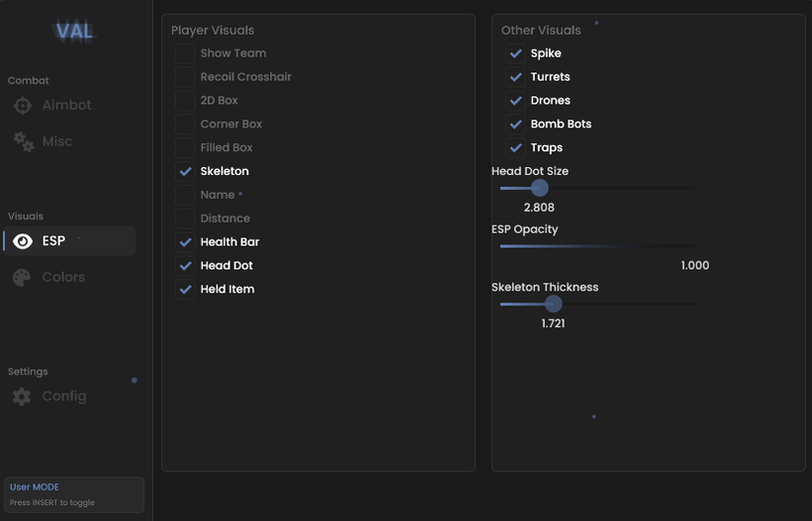Disable the Spike visual checkbox
The image size is (812, 521).
point(515,53)
